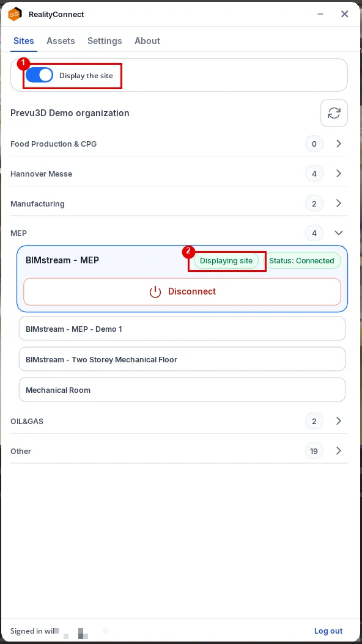Image resolution: width=362 pixels, height=644 pixels.
Task: Switch to the Settings tab
Action: [x=105, y=41]
